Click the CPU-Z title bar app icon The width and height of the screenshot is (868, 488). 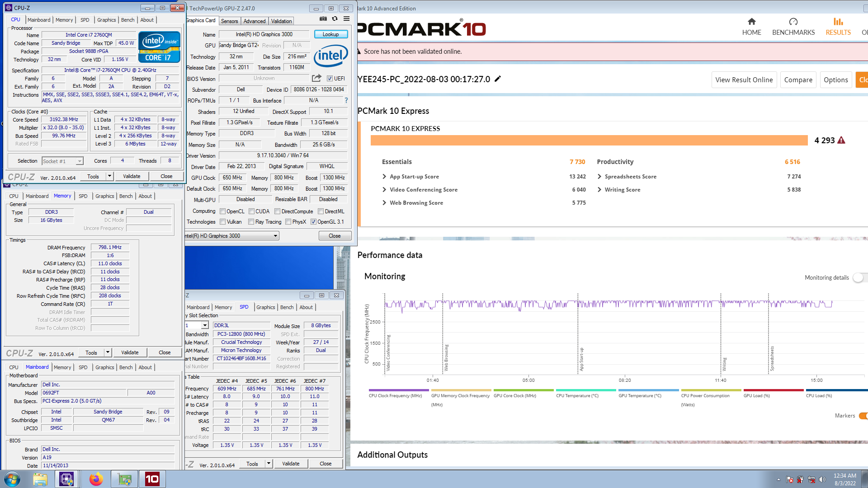(x=8, y=8)
